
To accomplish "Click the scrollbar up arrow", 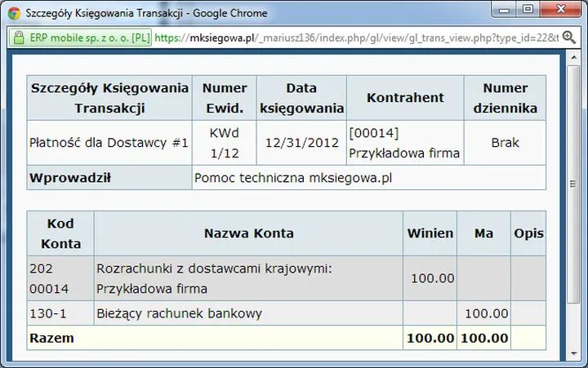I will click(x=574, y=57).
